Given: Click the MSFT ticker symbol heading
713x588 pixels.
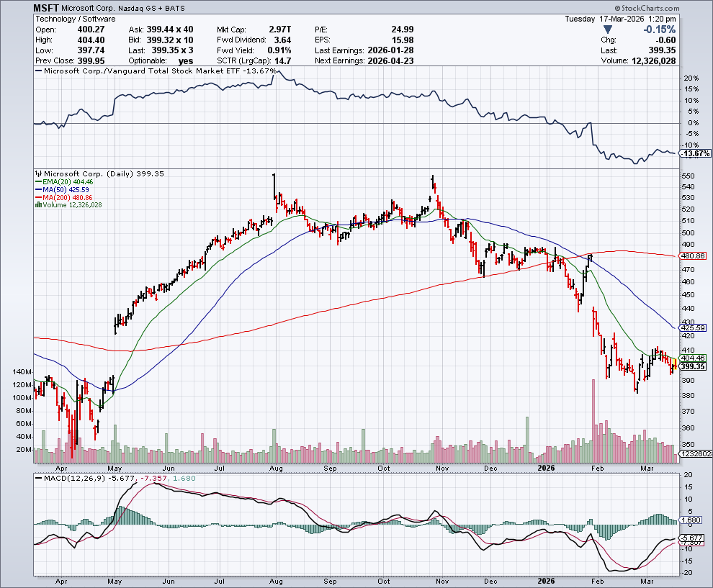Looking at the screenshot, I should coord(47,8).
